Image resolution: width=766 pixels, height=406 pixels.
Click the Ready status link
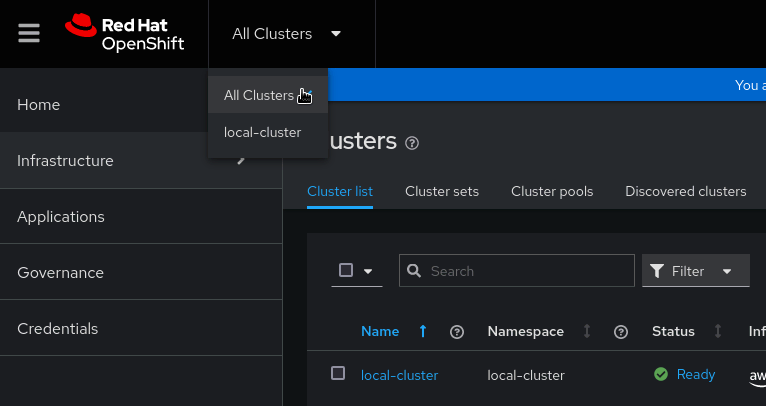[x=695, y=374]
